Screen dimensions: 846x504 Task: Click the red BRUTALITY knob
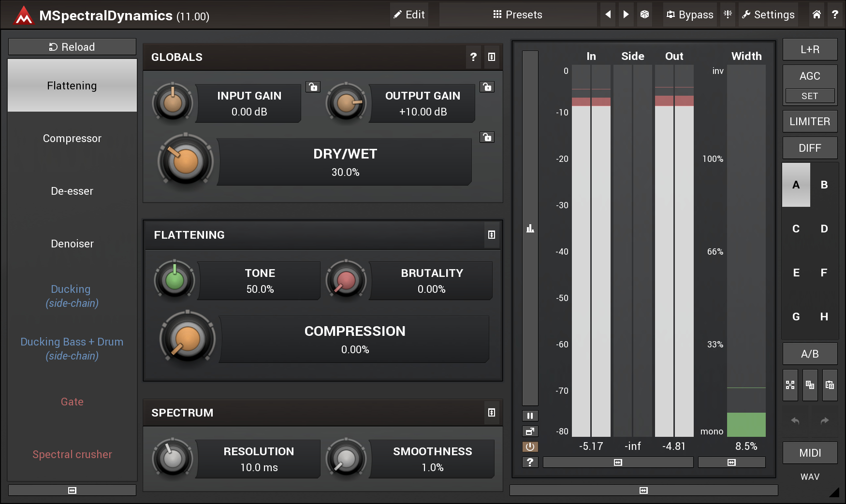pyautogui.click(x=346, y=280)
